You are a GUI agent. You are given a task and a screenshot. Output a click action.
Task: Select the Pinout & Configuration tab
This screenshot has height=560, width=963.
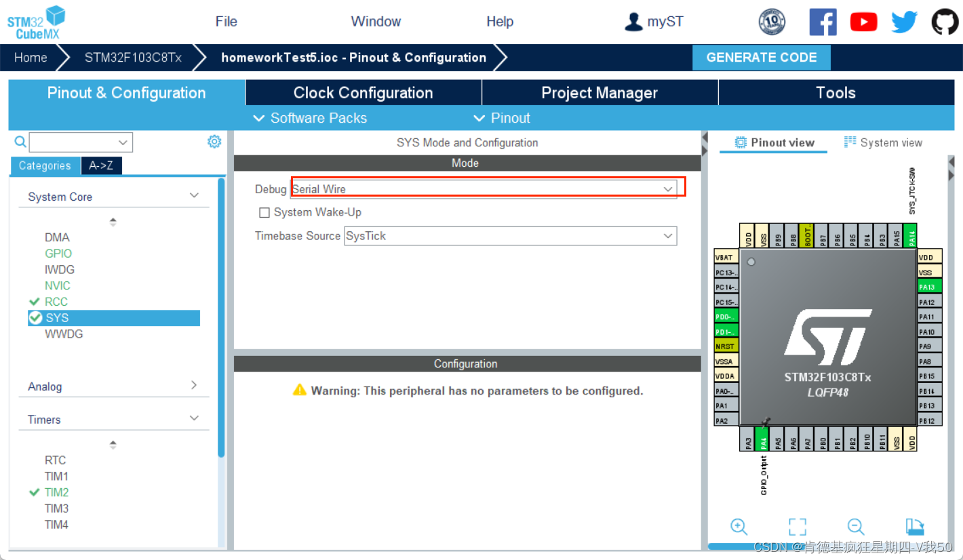point(126,93)
